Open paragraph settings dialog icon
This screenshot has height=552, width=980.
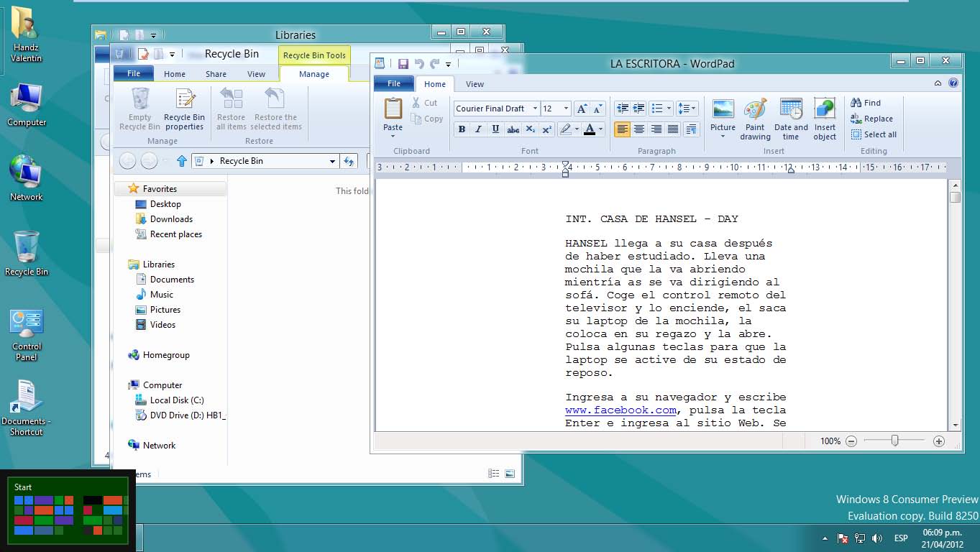(x=691, y=129)
